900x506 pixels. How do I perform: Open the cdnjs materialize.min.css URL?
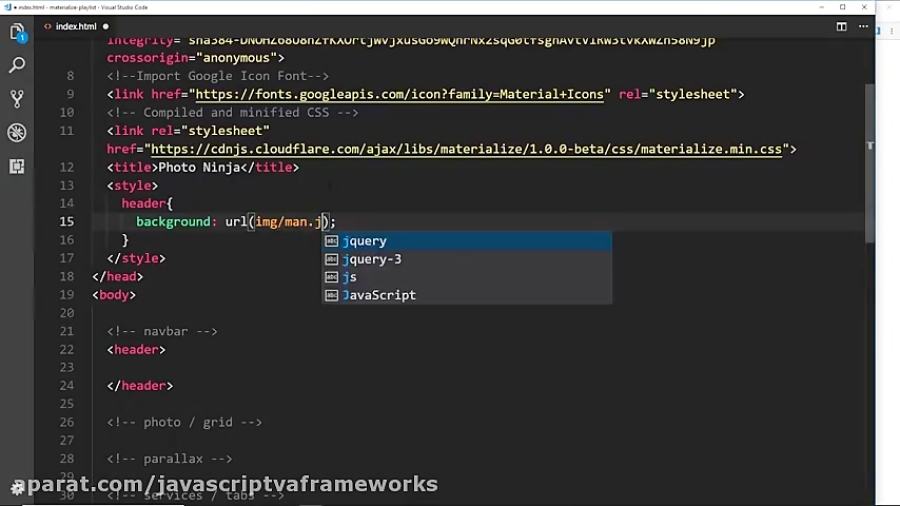pos(465,149)
